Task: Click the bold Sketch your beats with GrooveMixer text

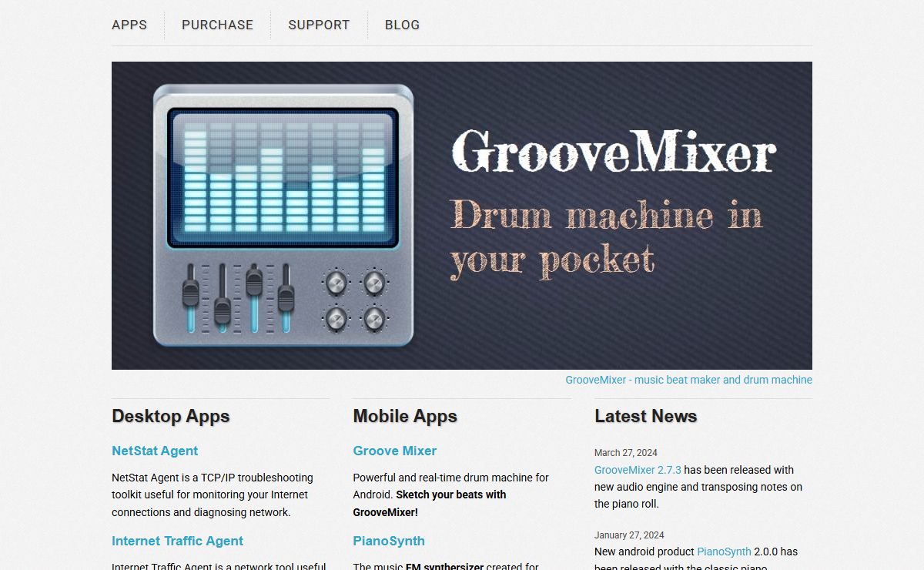Action: coord(430,503)
